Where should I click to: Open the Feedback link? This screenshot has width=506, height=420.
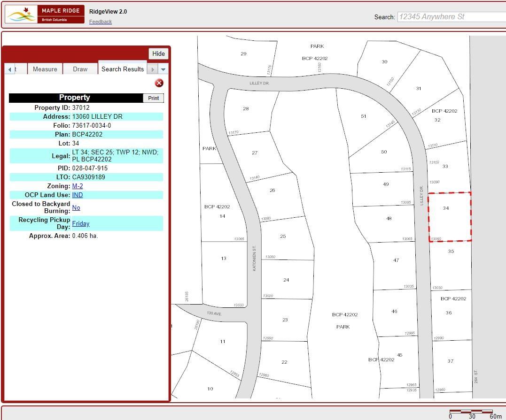point(101,22)
